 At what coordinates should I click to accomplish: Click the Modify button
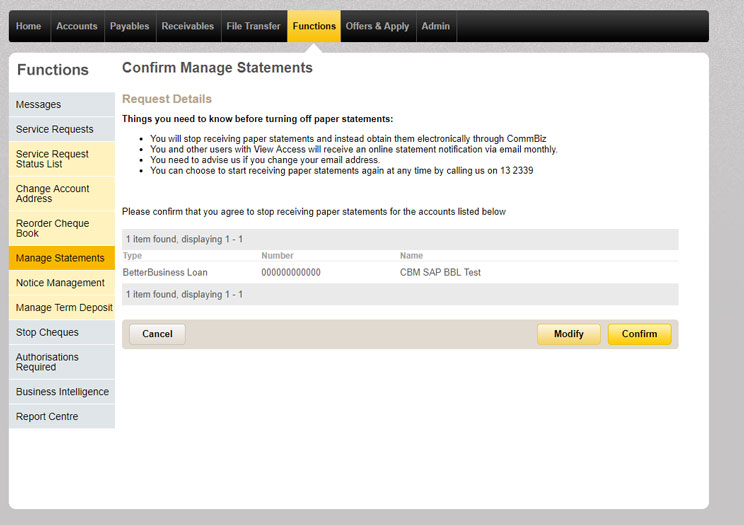568,334
